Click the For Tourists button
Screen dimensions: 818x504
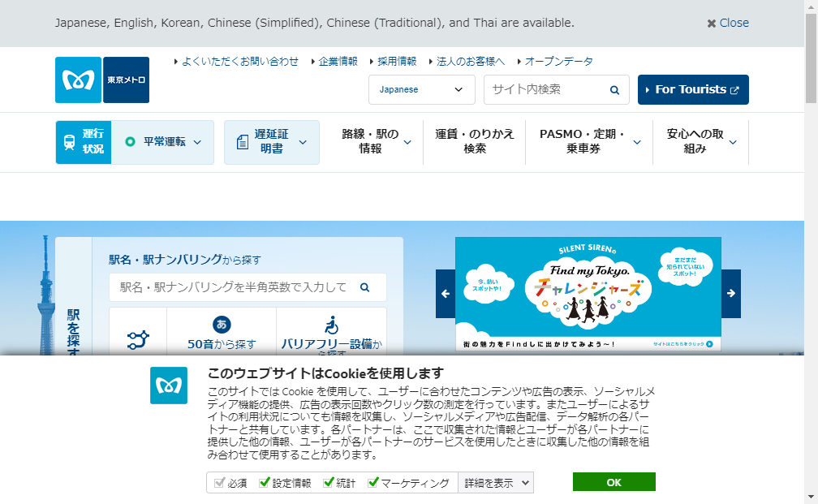(x=693, y=89)
